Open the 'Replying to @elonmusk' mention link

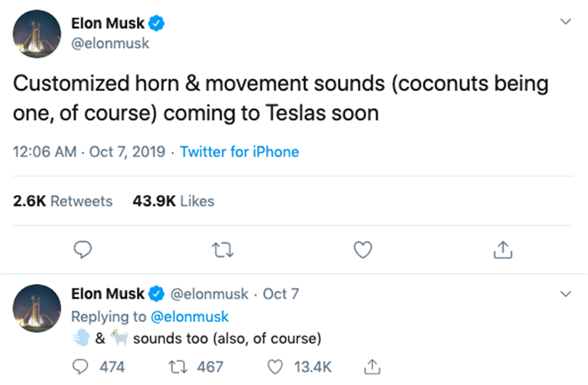point(189,317)
